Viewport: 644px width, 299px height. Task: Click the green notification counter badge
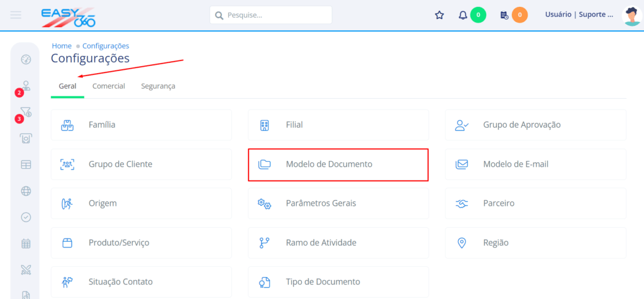pyautogui.click(x=478, y=15)
